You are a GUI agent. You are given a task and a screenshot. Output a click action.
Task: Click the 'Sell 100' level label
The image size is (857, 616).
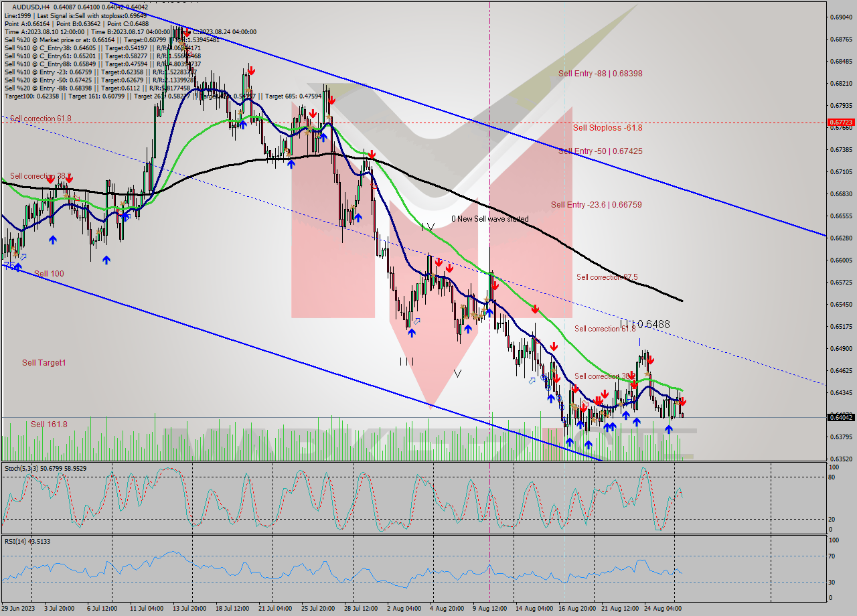(x=49, y=274)
